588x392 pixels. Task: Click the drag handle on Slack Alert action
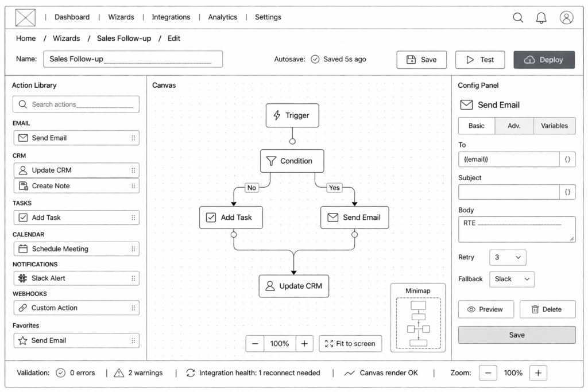pyautogui.click(x=133, y=278)
